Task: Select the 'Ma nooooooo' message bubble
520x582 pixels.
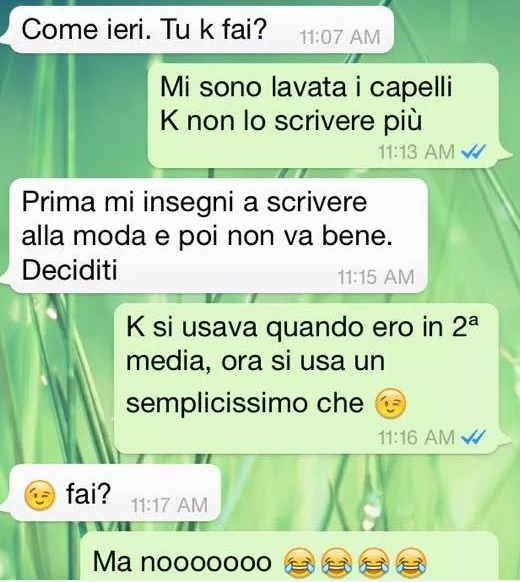Action: tap(290, 557)
